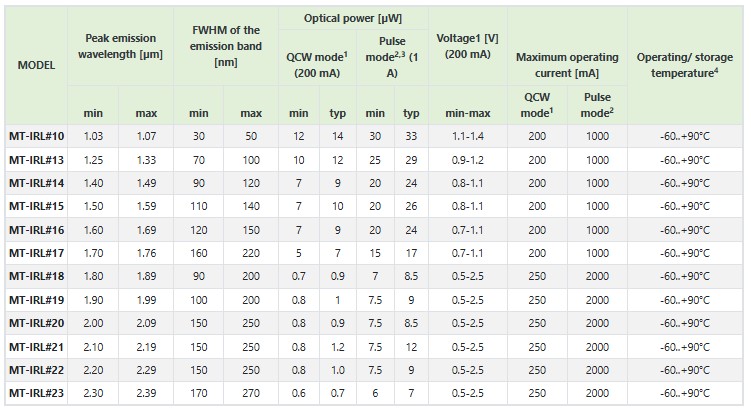Select the 1.1-1.4 voltage value cell
The width and height of the screenshot is (751, 414).
click(x=467, y=137)
